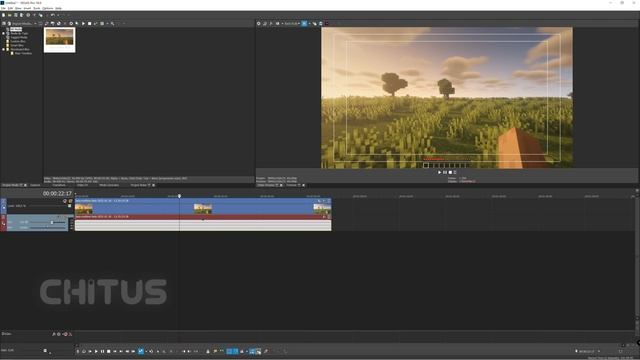Activate split screen view in preview
Image resolution: width=640 pixels, height=360 pixels.
click(x=278, y=24)
